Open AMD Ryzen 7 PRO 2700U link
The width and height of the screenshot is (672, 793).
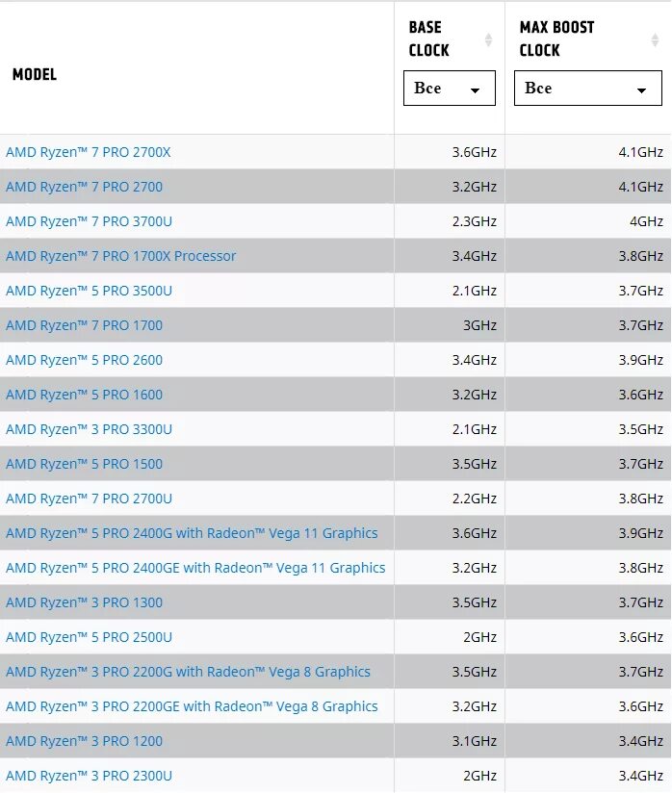click(x=90, y=499)
